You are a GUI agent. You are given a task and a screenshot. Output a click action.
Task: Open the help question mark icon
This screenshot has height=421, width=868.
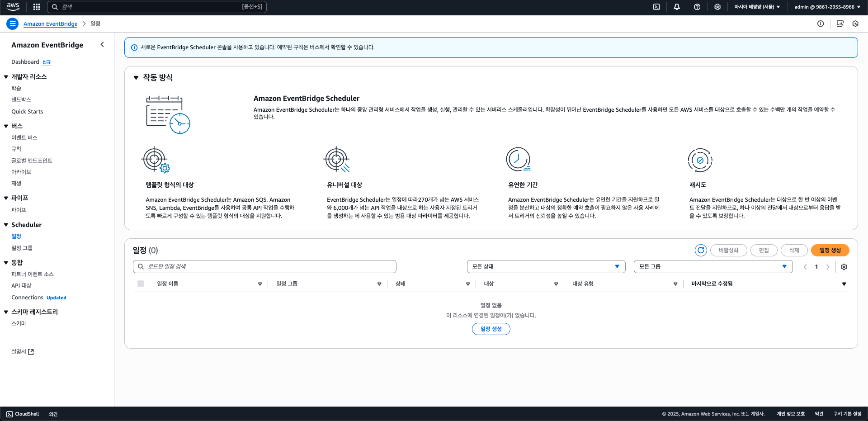[697, 7]
